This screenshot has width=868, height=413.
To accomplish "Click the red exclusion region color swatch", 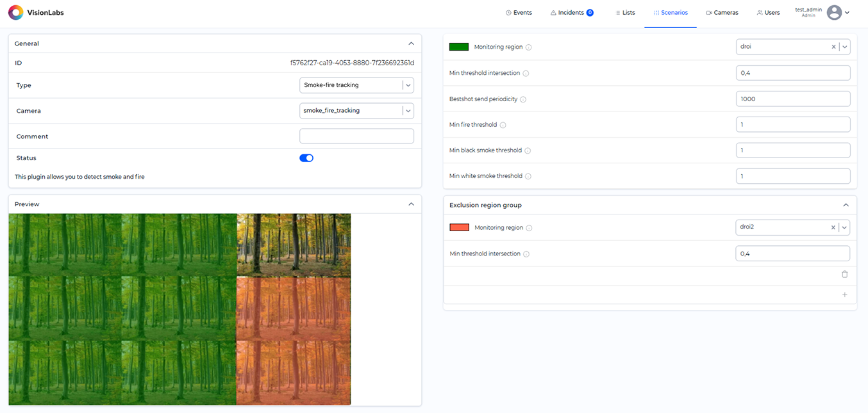I will 458,227.
